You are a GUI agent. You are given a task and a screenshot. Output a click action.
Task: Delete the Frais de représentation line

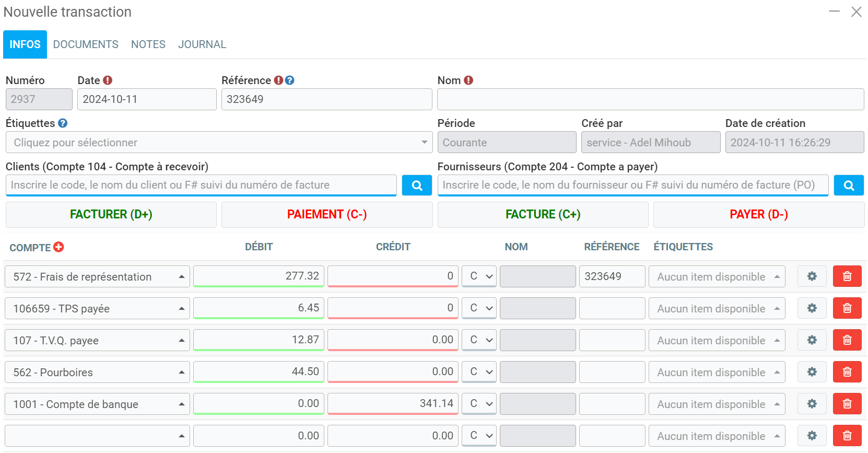point(847,276)
